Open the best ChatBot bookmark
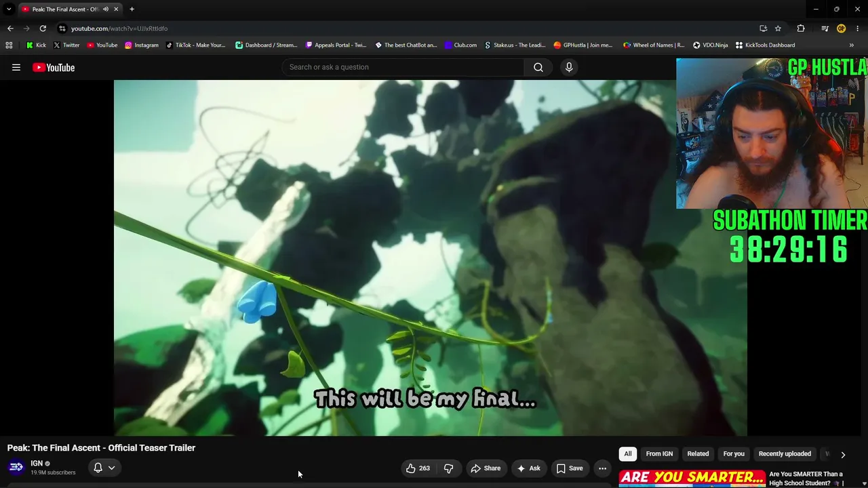Image resolution: width=868 pixels, height=488 pixels. [406, 45]
